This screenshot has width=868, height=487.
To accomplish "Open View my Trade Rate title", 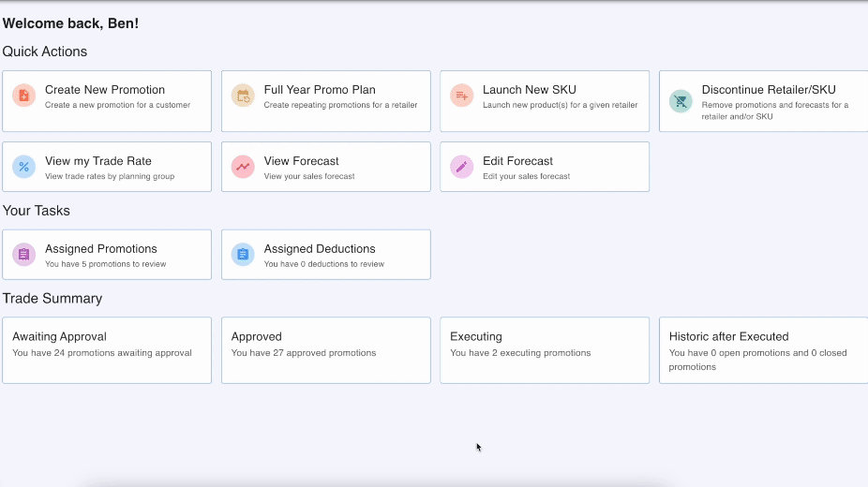I will [x=98, y=161].
